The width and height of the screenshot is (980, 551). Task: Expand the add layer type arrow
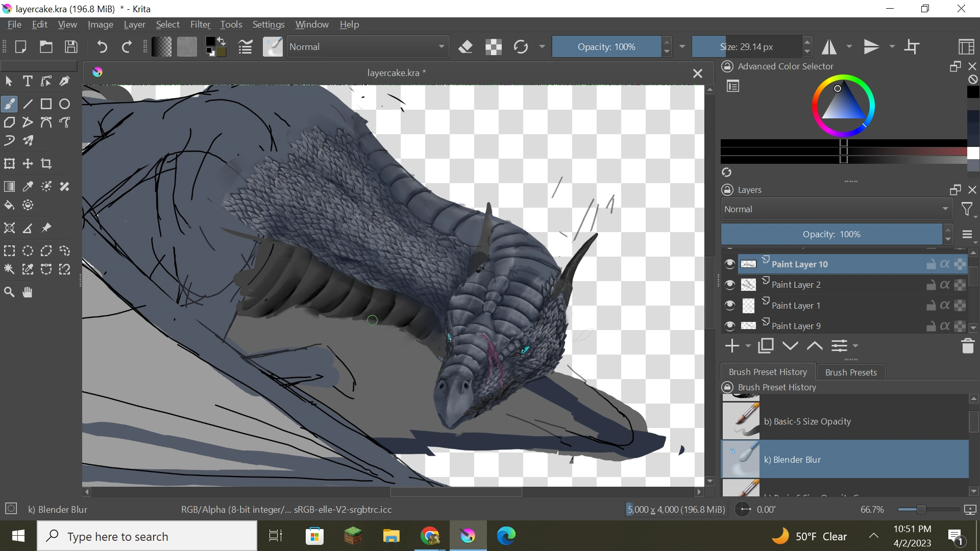(x=748, y=346)
